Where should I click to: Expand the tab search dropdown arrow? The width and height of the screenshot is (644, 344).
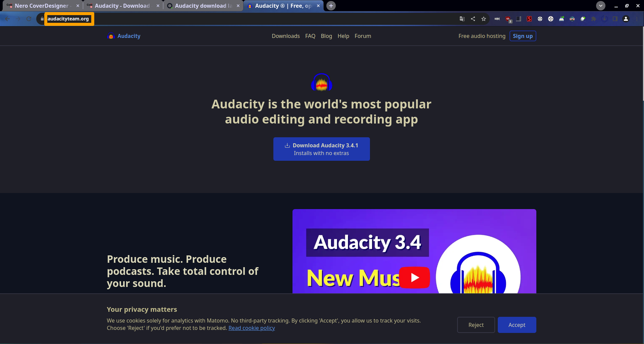(601, 6)
